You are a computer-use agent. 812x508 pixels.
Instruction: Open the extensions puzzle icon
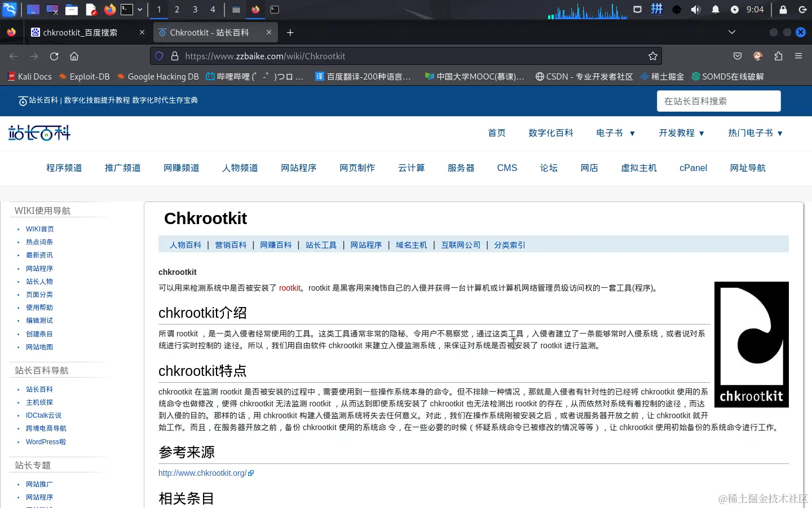click(778, 56)
